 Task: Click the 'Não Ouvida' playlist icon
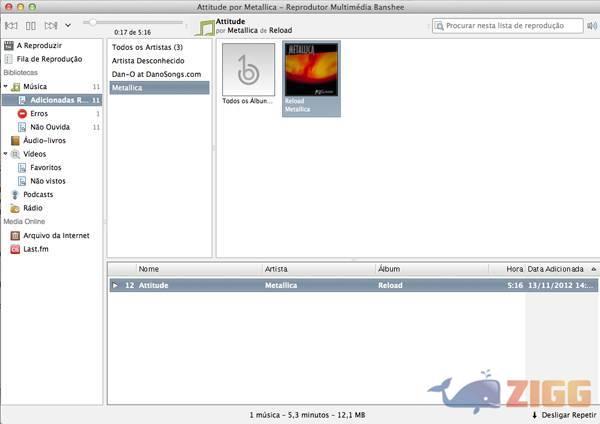coord(22,127)
